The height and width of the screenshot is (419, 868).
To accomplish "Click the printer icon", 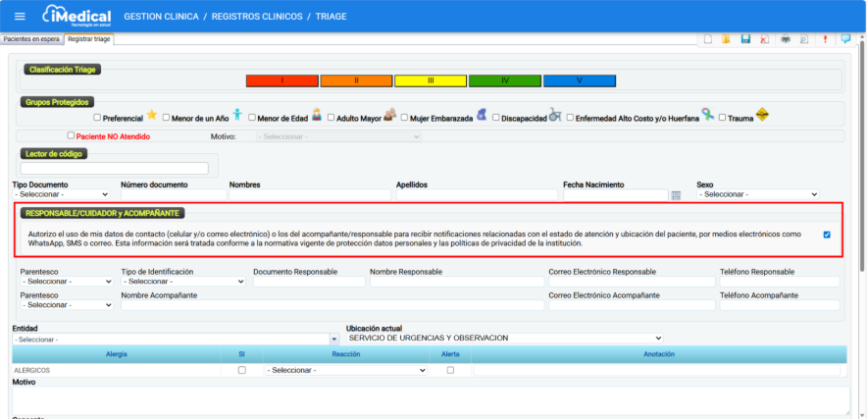I will [x=785, y=39].
